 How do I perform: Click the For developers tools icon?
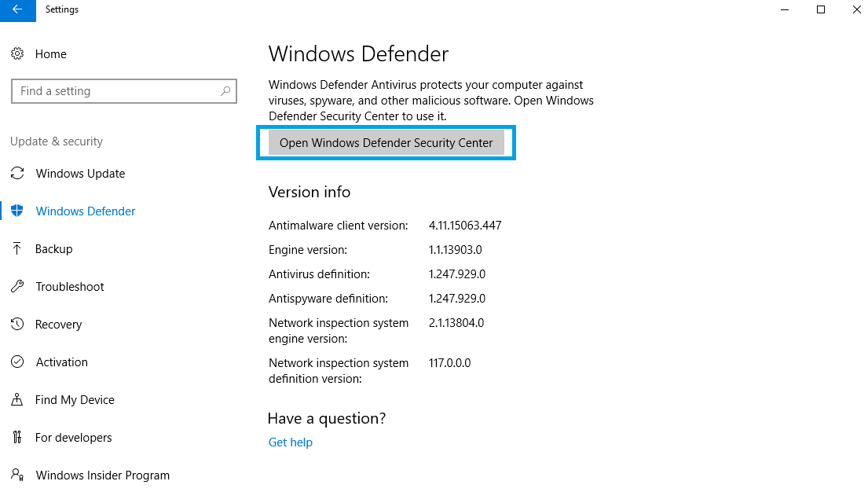point(17,437)
